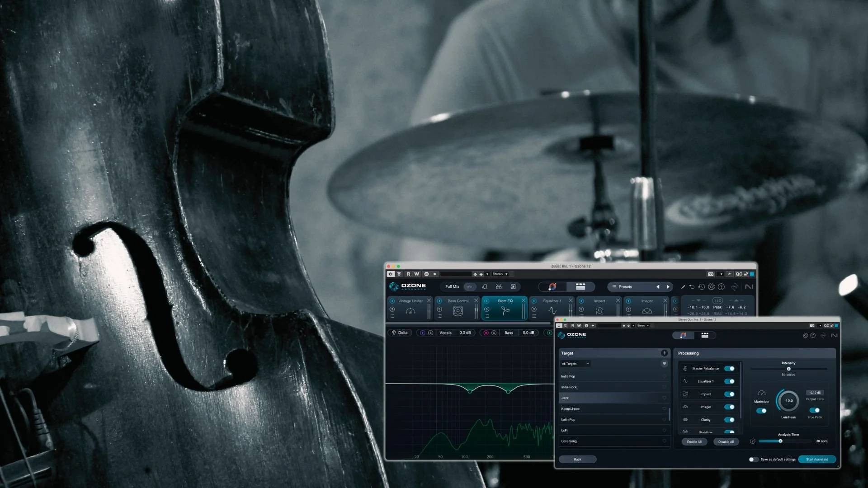Select the drums stem focus icon
Screen dimensions: 868x488
pyautogui.click(x=499, y=287)
